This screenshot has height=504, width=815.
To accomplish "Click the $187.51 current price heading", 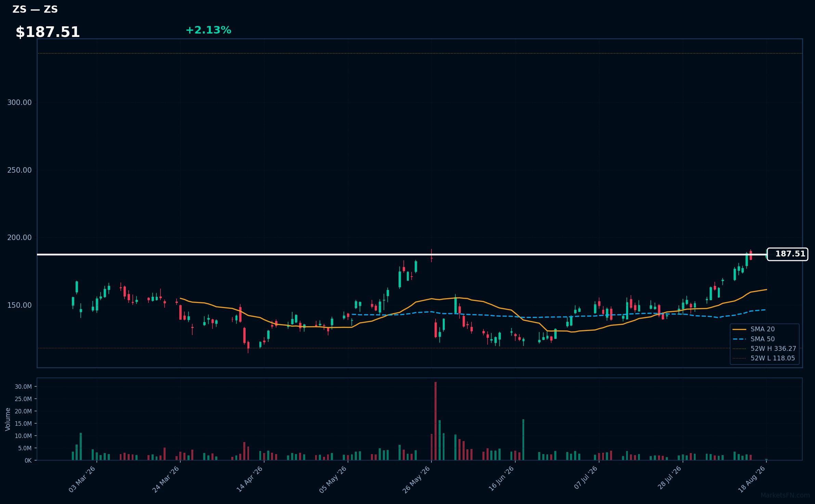I will [48, 32].
